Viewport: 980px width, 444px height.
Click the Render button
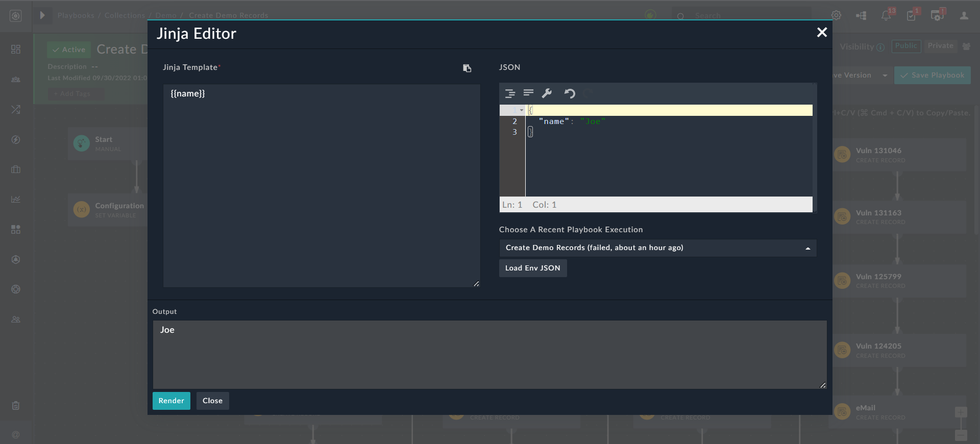(171, 401)
